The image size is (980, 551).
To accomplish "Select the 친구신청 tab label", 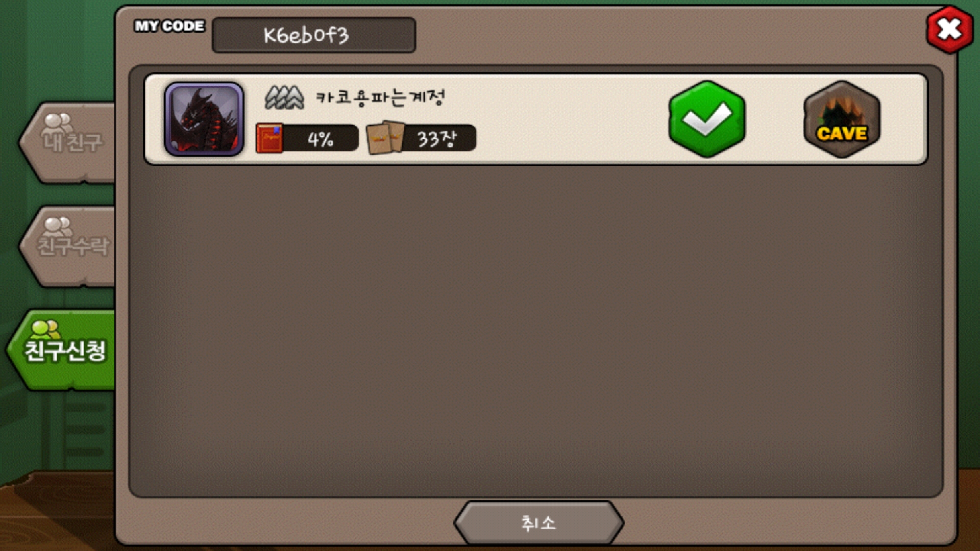I will pyautogui.click(x=65, y=351).
